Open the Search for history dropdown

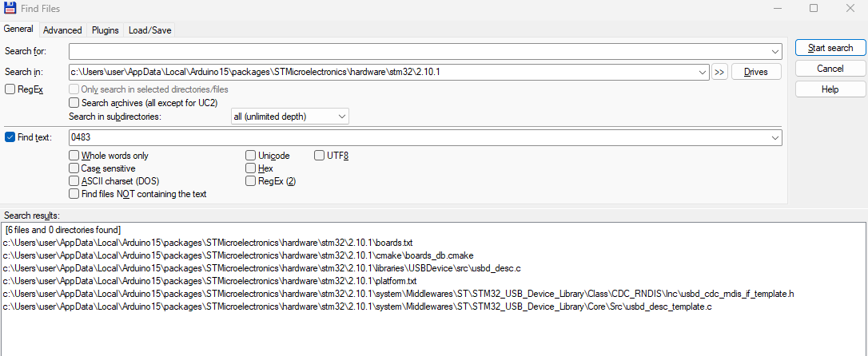[x=774, y=51]
